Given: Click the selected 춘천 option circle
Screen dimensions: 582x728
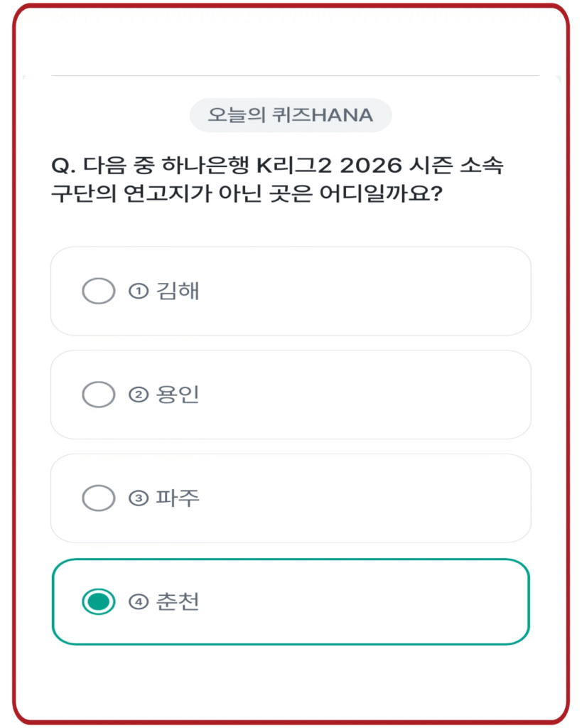Looking at the screenshot, I should [98, 601].
